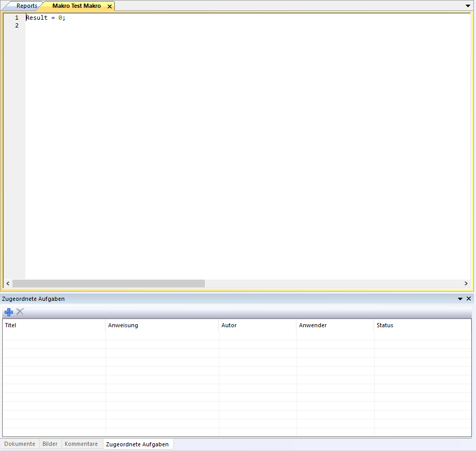This screenshot has height=451, width=476.
Task: Select the Zugeordnete Aufgaben bottom tab
Action: pos(137,444)
